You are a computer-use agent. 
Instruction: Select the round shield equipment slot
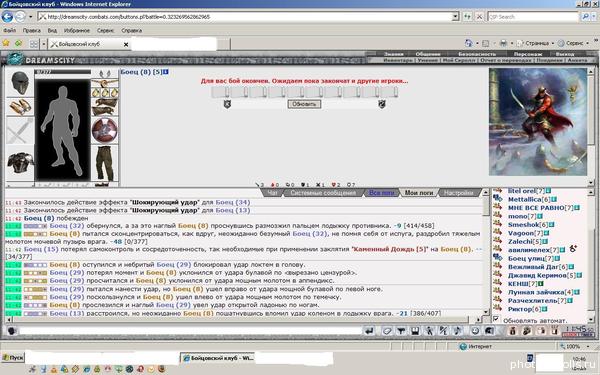[x=105, y=130]
